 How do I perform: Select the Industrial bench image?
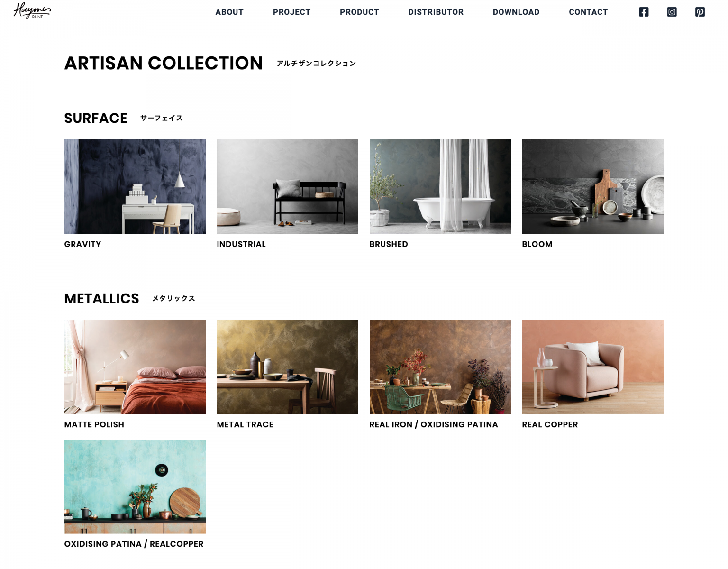(287, 186)
